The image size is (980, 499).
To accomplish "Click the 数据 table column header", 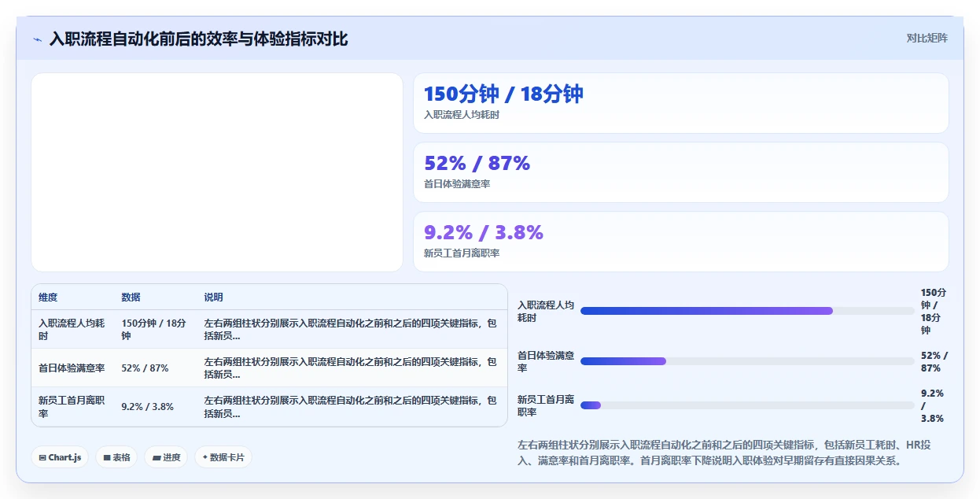I will [131, 298].
